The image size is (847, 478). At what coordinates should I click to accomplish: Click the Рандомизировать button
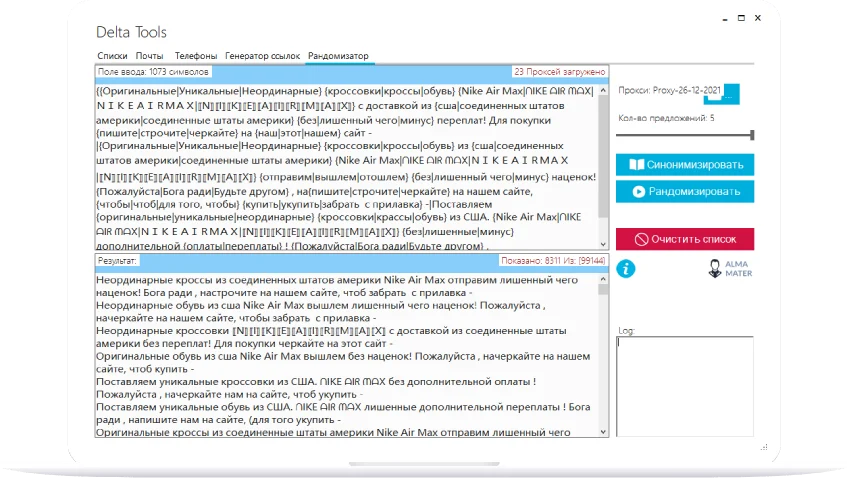685,191
